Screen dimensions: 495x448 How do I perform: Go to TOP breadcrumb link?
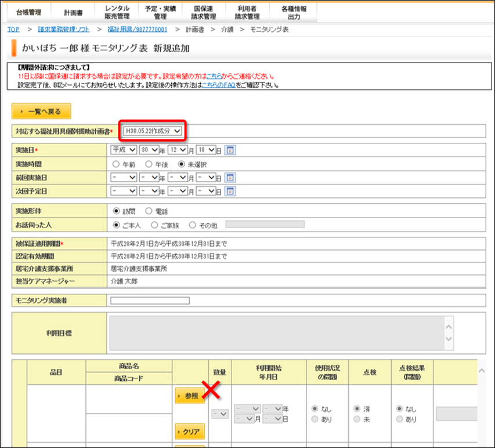(13, 30)
